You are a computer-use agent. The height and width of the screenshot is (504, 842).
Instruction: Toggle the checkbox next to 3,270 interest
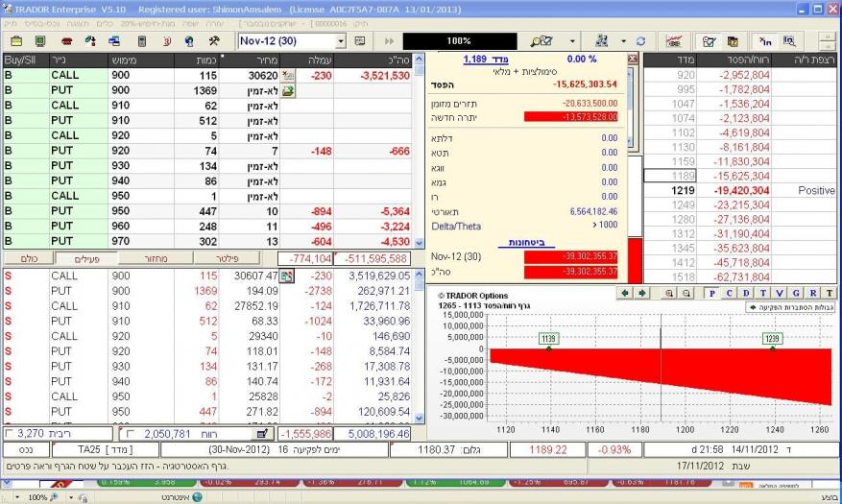10,435
